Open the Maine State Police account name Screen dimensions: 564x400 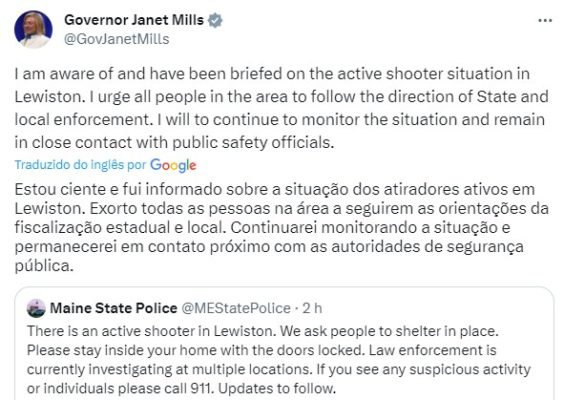point(113,308)
